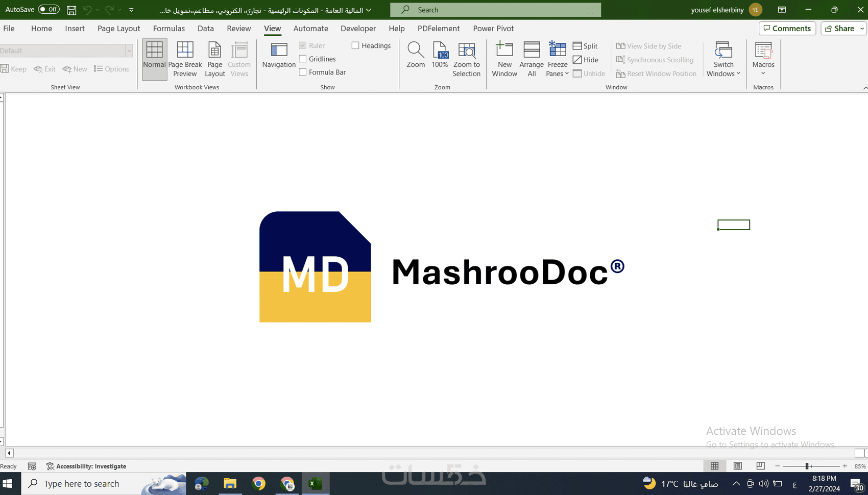The image size is (868, 495).
Task: Launch Chrome from the taskbar
Action: tap(259, 483)
